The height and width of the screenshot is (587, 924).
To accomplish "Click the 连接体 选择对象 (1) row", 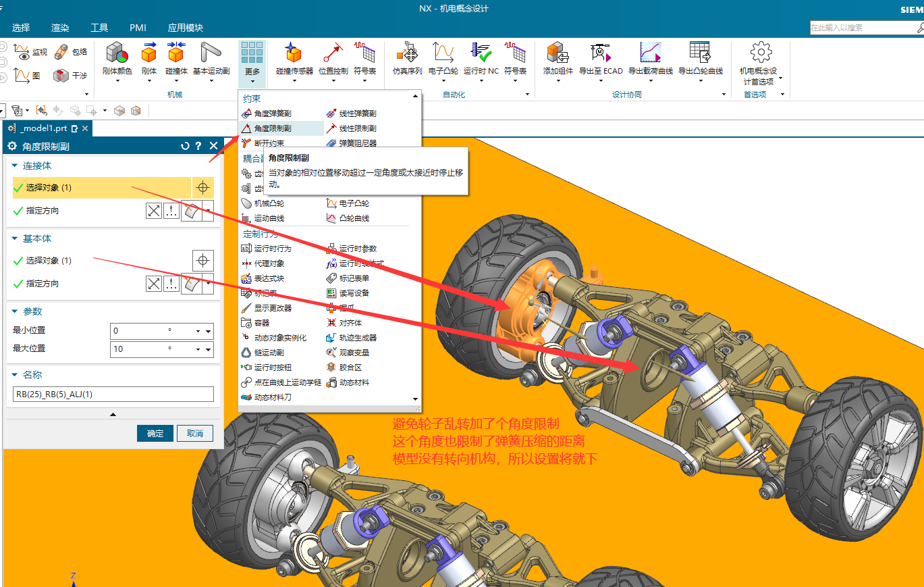I will point(101,188).
